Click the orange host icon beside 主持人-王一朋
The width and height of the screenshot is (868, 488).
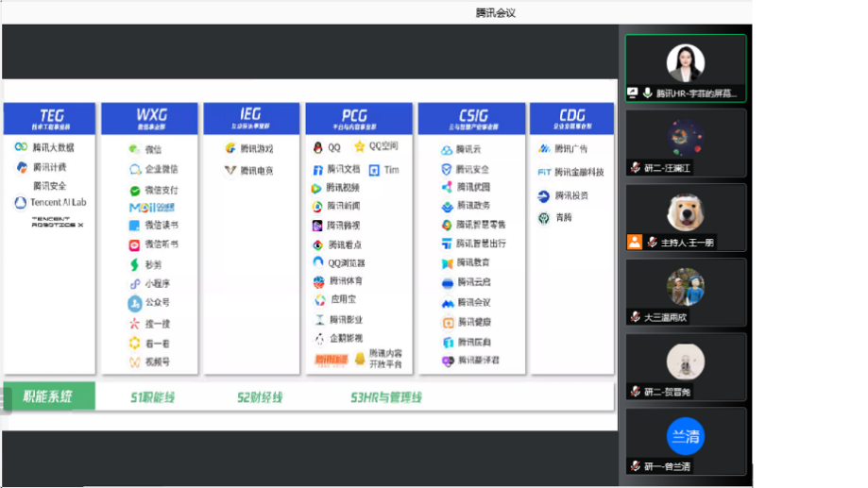coord(636,242)
